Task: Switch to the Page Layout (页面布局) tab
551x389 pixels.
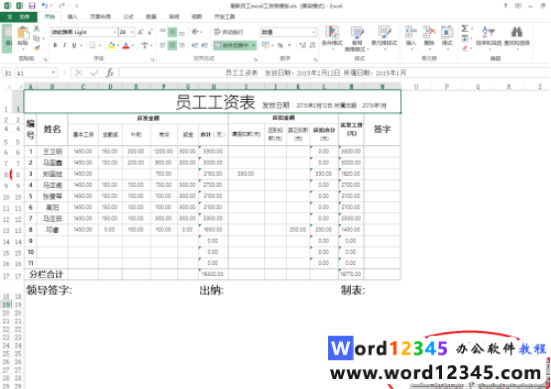Action: [101, 17]
